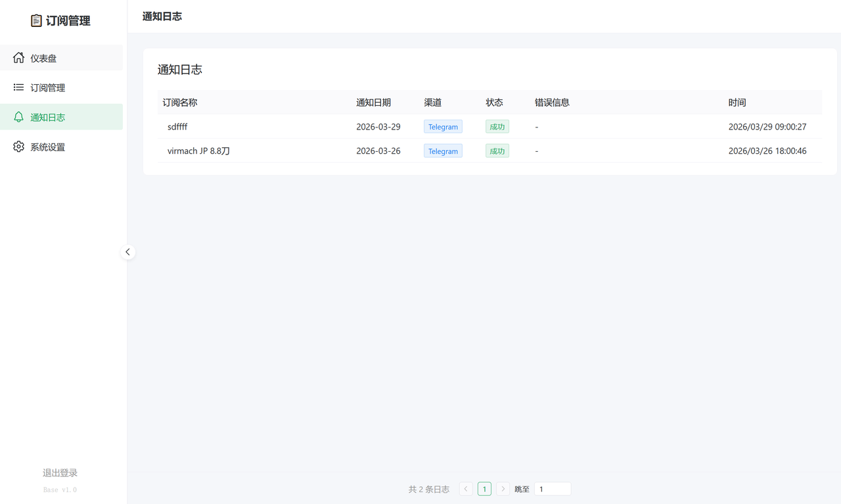Click the subscription name virmach JP 8.8刀
The width and height of the screenshot is (841, 504).
(198, 151)
